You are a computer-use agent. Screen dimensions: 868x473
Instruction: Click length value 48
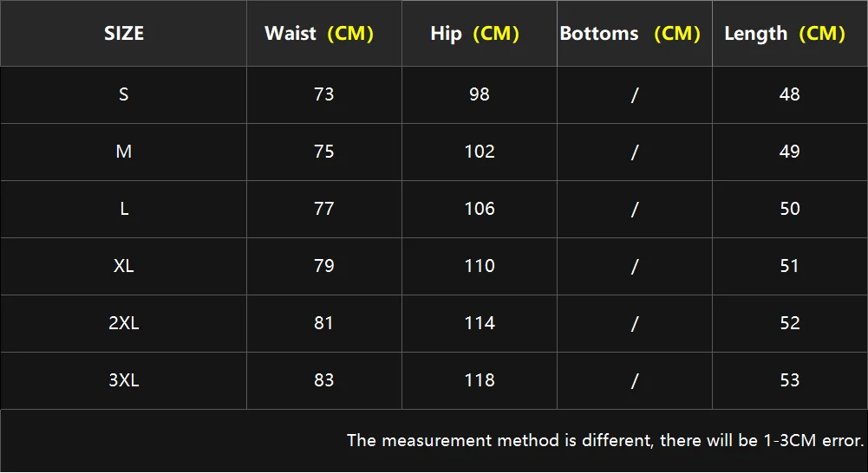(789, 94)
